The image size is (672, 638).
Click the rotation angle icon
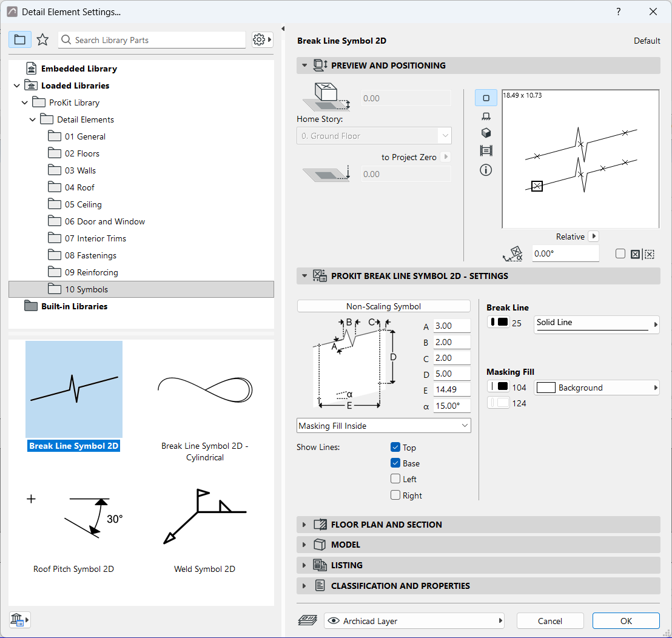point(513,254)
